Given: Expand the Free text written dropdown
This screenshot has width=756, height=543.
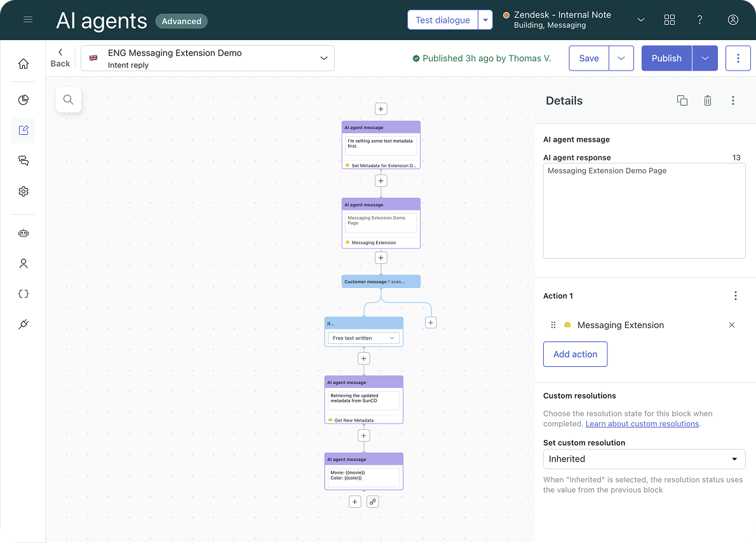Looking at the screenshot, I should (x=363, y=338).
